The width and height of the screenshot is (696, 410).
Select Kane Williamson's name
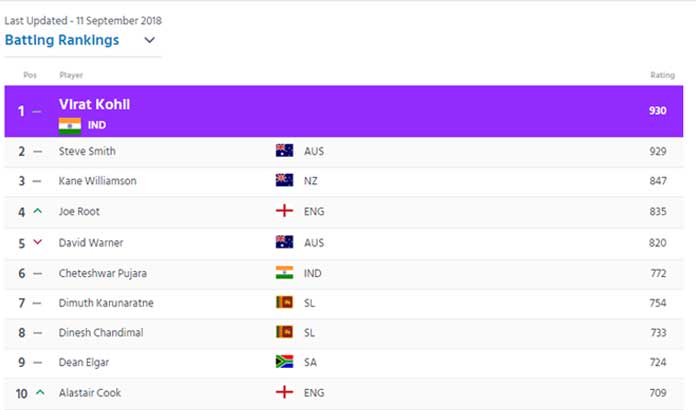click(98, 181)
